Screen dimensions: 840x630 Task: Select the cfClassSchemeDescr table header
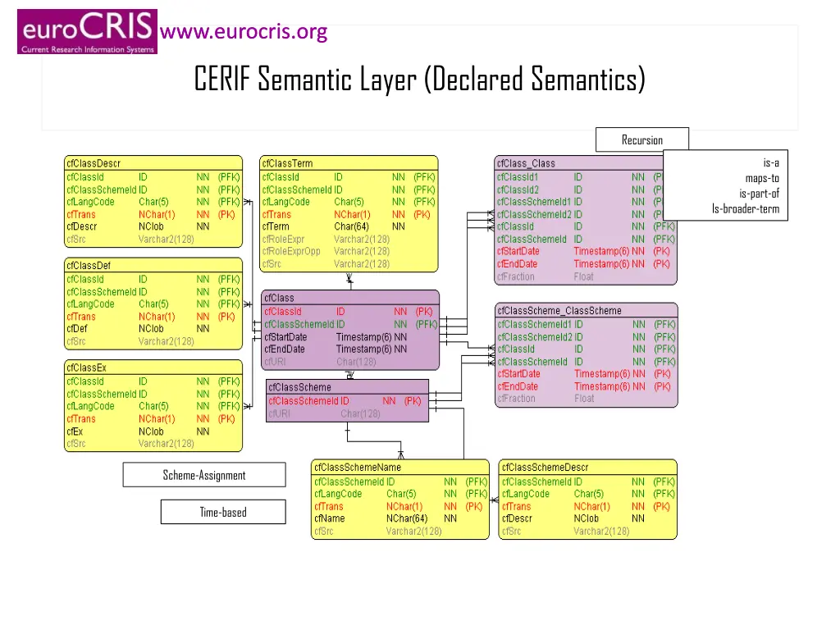[x=587, y=467]
